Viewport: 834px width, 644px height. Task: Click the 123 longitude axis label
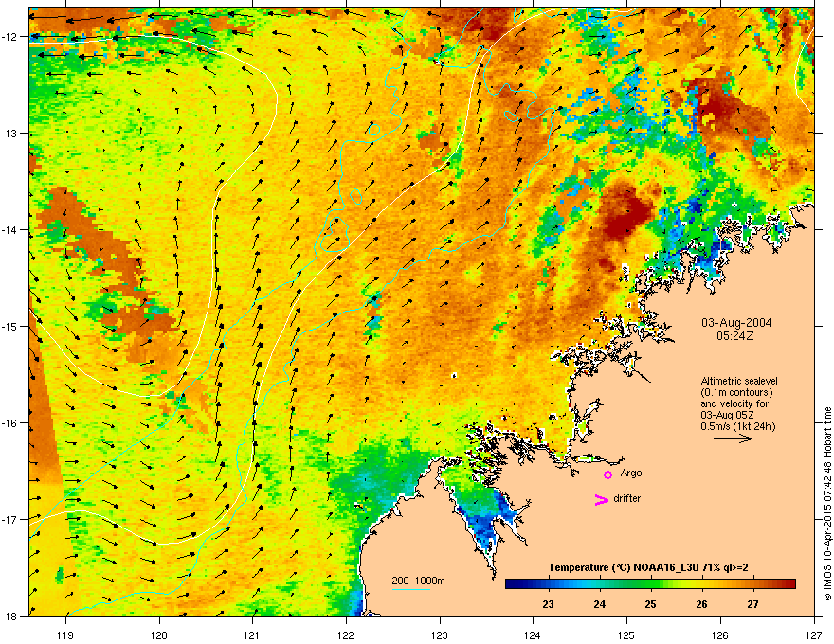click(440, 635)
